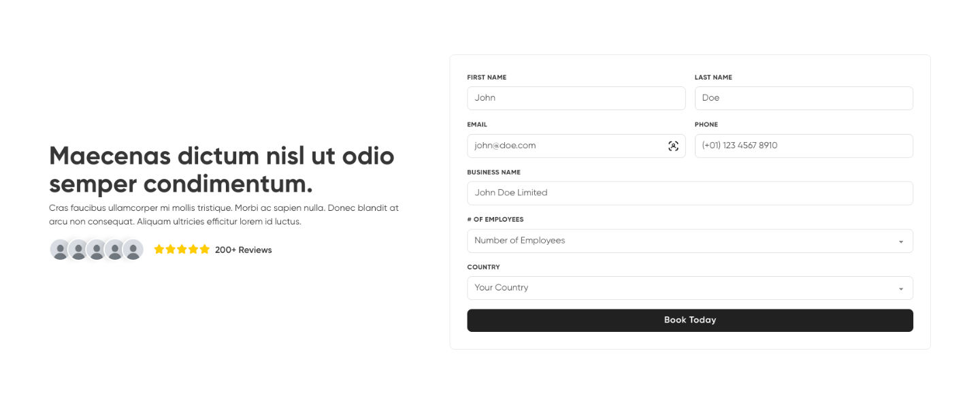Click the Maecenas dictum headline
Viewport: 980px width, 404px height.
222,170
